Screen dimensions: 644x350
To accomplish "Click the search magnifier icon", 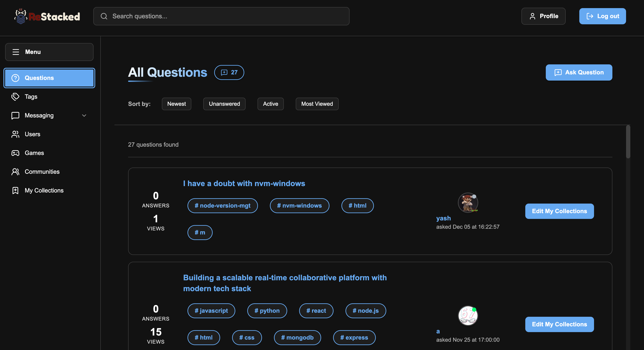I will click(x=104, y=16).
